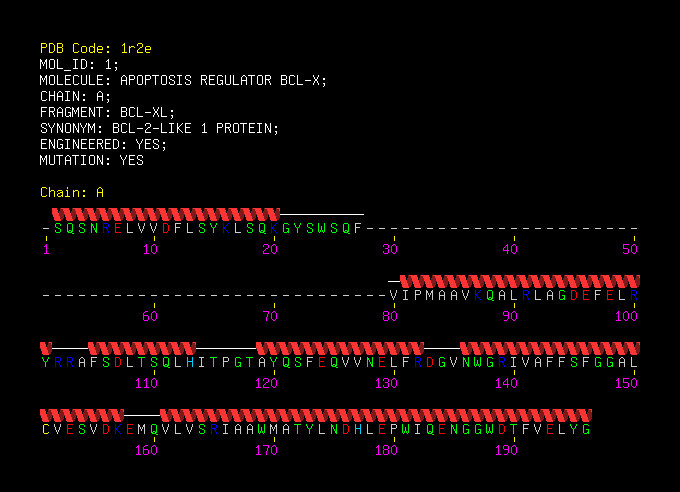The width and height of the screenshot is (680, 492).
Task: Click the yellow C residue in the sequence
Action: 46,430
